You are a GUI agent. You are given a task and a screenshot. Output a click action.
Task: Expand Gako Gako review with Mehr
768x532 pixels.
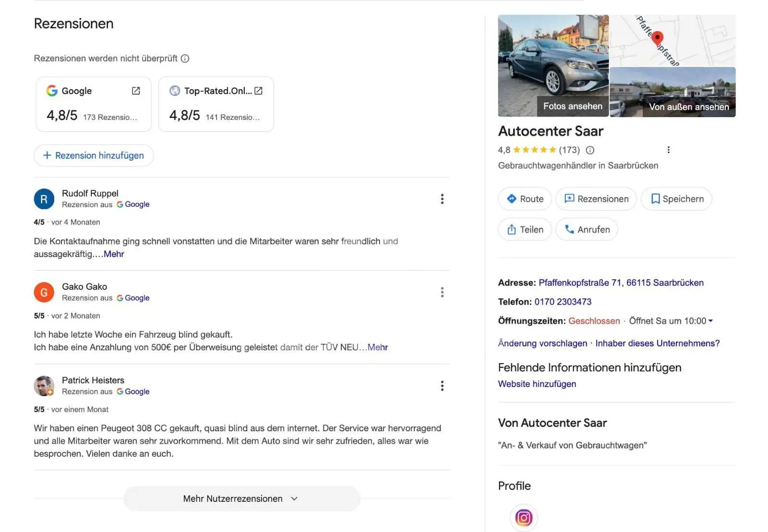coord(378,347)
